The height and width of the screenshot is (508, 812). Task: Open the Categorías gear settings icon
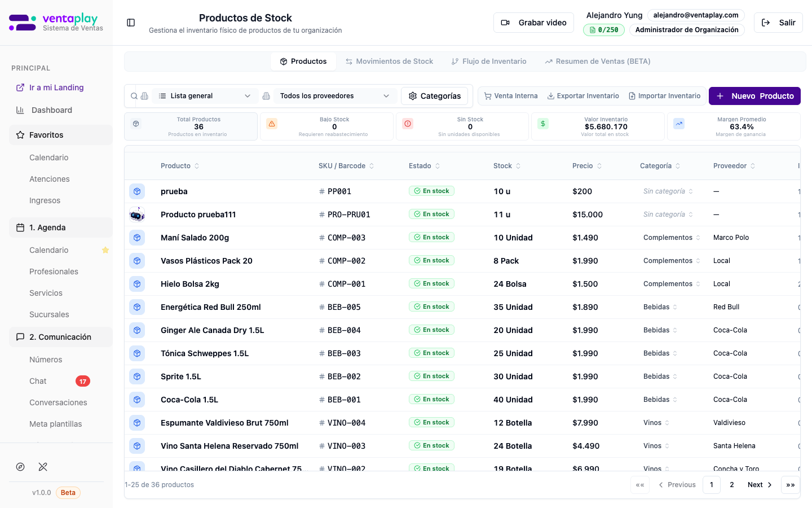(x=413, y=96)
